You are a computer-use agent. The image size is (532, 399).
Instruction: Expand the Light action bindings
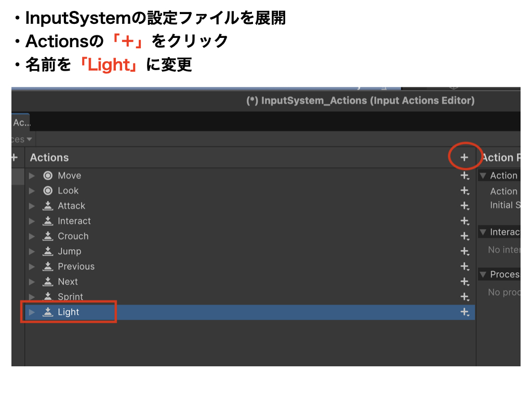[32, 312]
